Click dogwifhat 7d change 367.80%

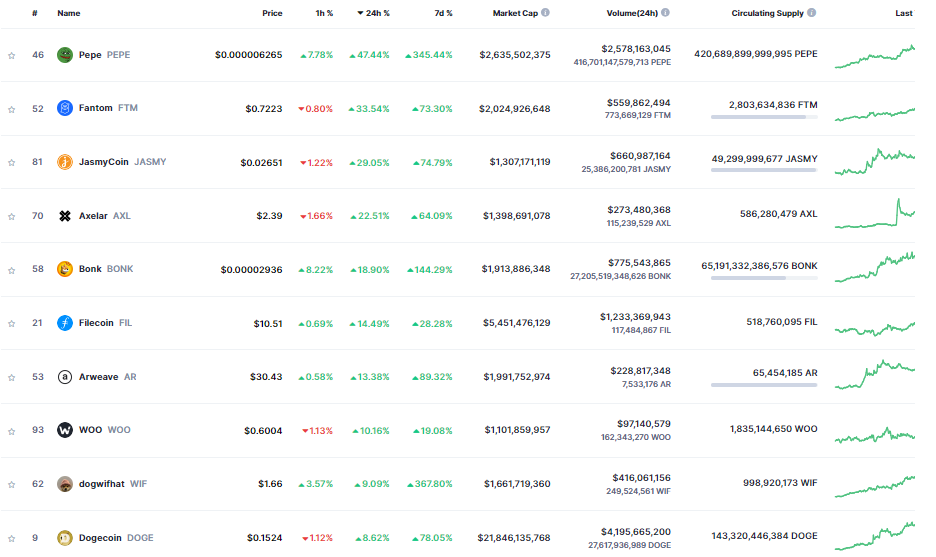coord(430,484)
